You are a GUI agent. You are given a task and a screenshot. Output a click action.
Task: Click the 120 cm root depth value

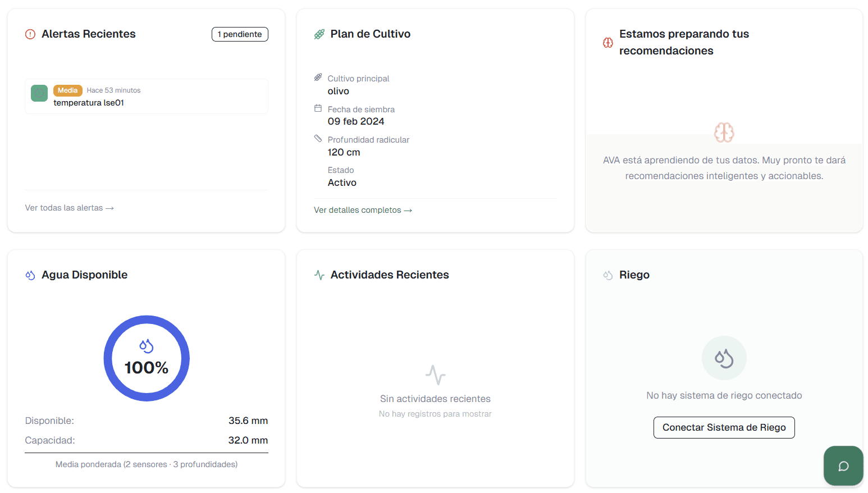[x=344, y=152]
